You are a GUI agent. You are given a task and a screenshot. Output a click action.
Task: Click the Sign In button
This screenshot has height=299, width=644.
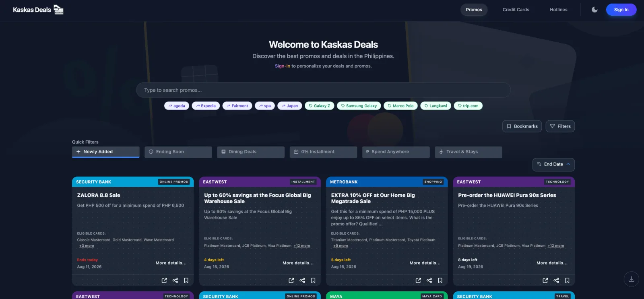pyautogui.click(x=621, y=10)
